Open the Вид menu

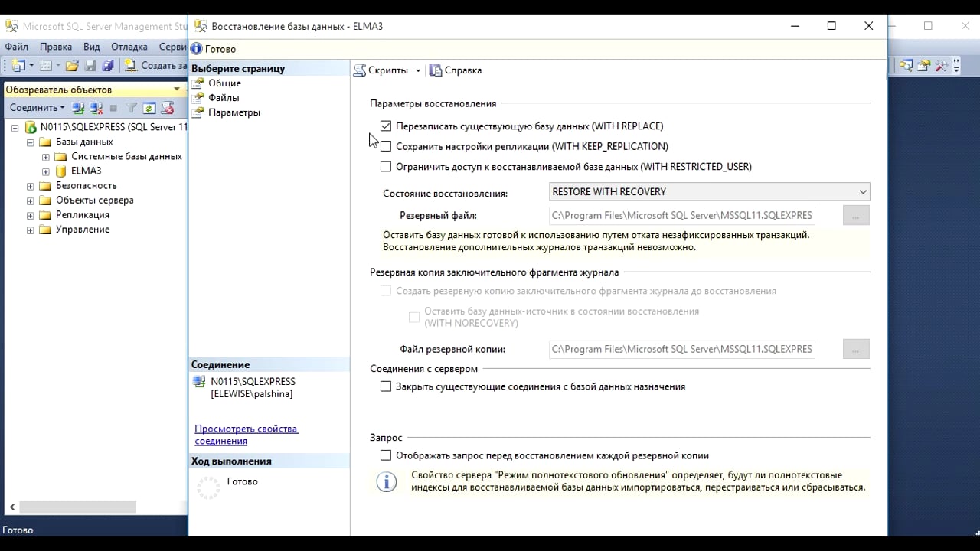click(92, 47)
